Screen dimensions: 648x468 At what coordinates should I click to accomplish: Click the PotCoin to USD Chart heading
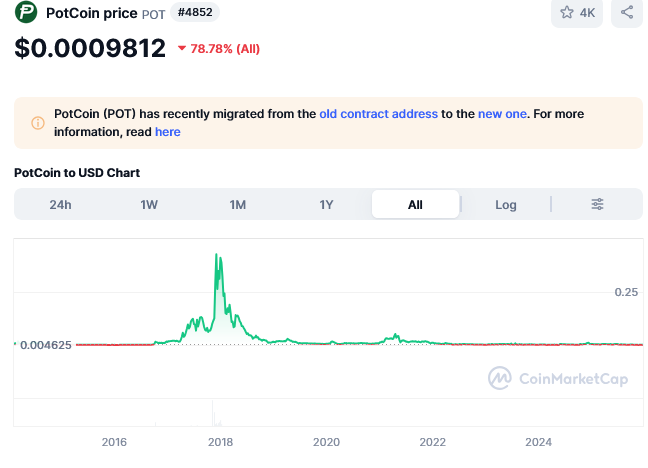click(x=77, y=173)
